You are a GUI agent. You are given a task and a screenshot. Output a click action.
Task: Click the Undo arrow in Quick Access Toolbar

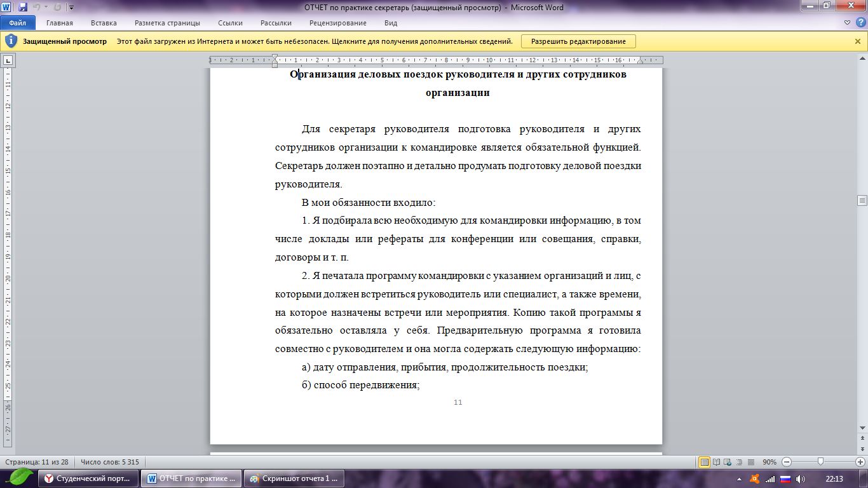[36, 8]
